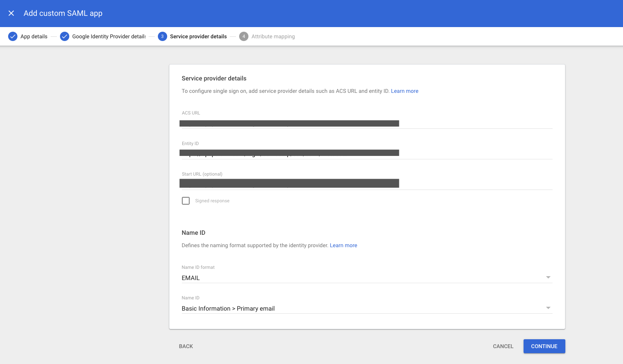Open the Attribute mapping step
This screenshot has width=623, height=364.
(x=273, y=36)
